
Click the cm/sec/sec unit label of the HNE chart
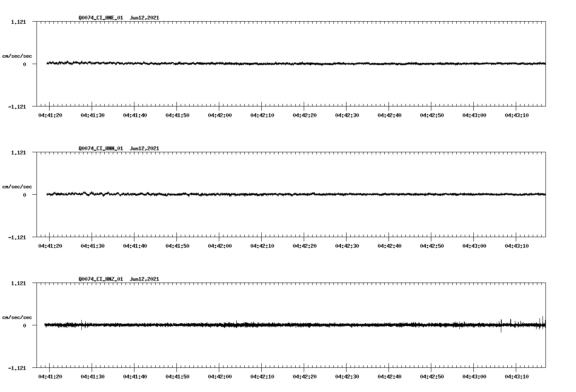coord(17,56)
